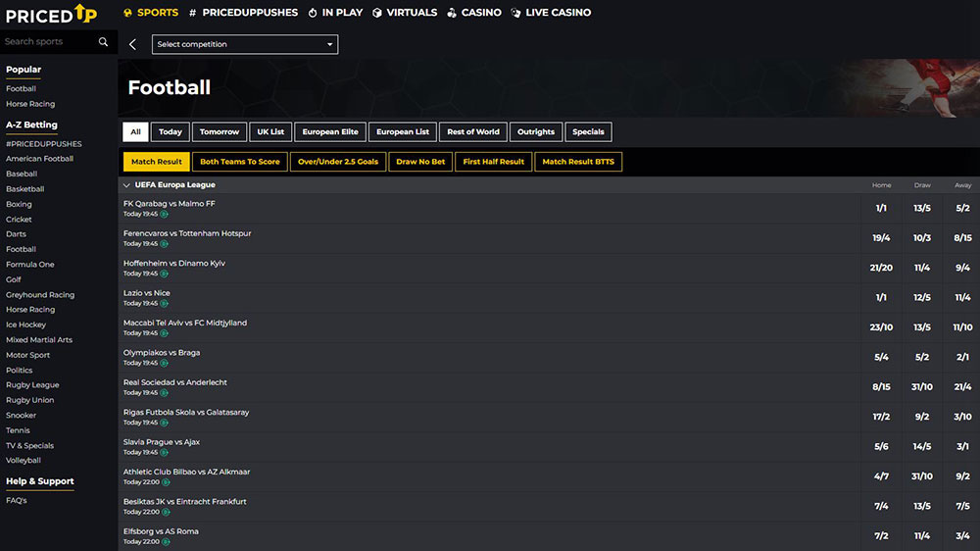
Task: Open Greyhound Racing in sidebar
Action: pyautogui.click(x=40, y=294)
